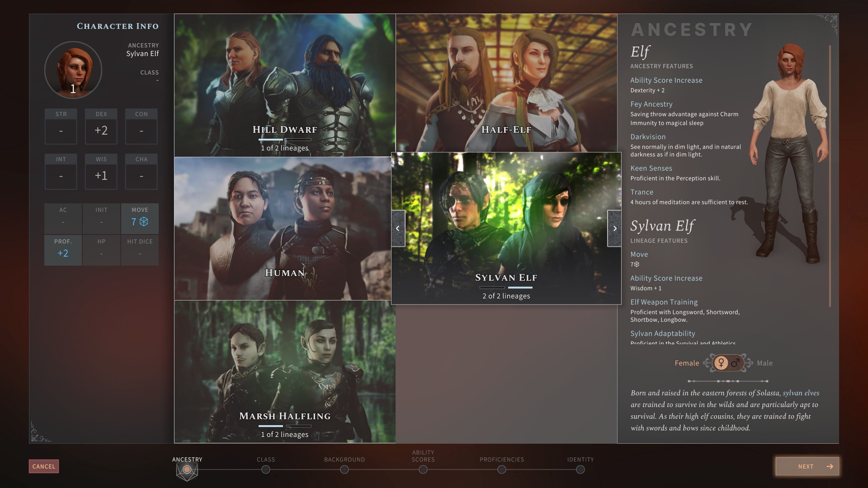The width and height of the screenshot is (868, 488).
Task: Go to the Class step node
Action: (x=266, y=470)
